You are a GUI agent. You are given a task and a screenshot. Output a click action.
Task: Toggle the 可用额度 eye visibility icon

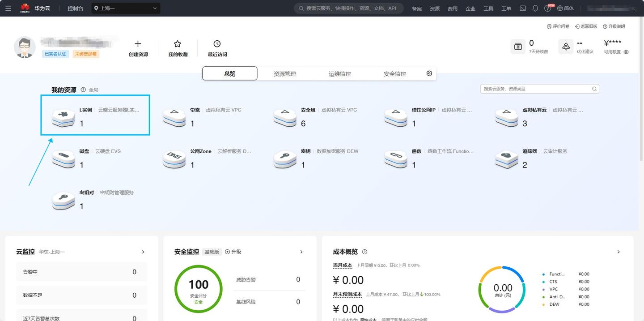coord(626,52)
